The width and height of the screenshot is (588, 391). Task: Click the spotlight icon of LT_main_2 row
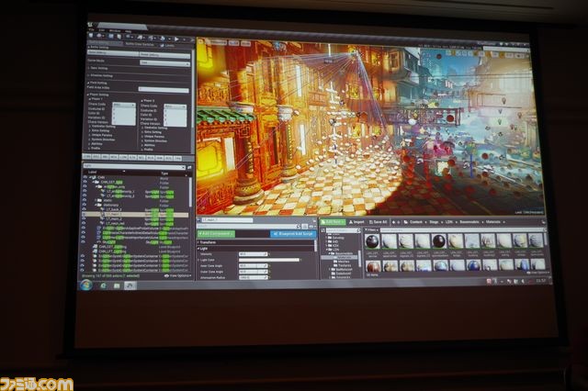point(102,218)
